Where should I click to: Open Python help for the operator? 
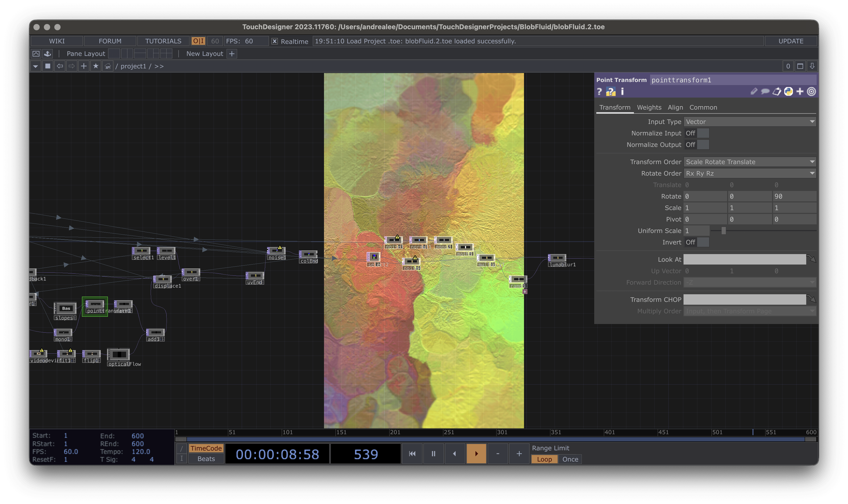click(611, 92)
